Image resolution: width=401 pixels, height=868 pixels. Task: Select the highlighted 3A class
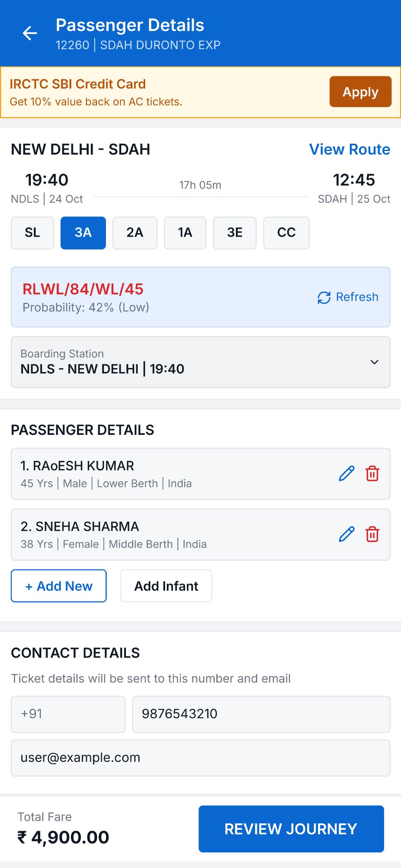coord(83,233)
